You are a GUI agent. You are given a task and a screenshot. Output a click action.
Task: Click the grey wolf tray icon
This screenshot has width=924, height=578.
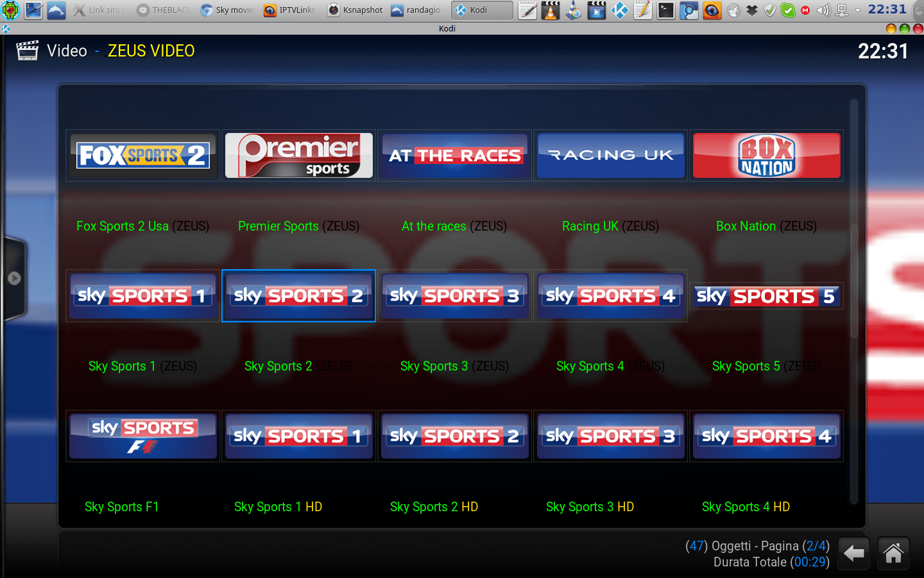(x=734, y=10)
